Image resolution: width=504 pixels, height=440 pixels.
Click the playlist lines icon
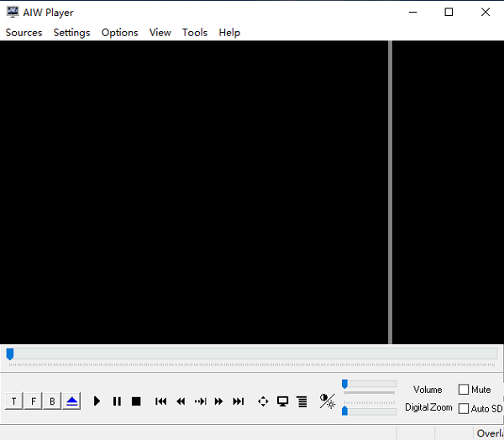tap(302, 401)
